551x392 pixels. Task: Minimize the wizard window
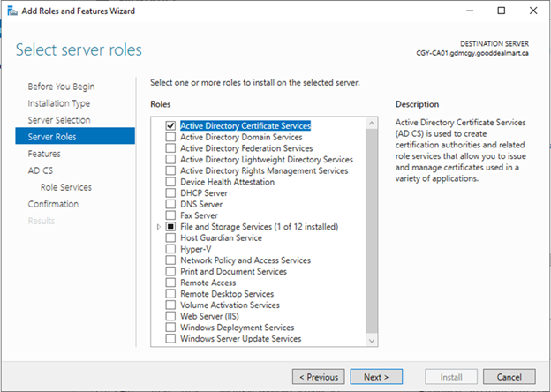(470, 11)
